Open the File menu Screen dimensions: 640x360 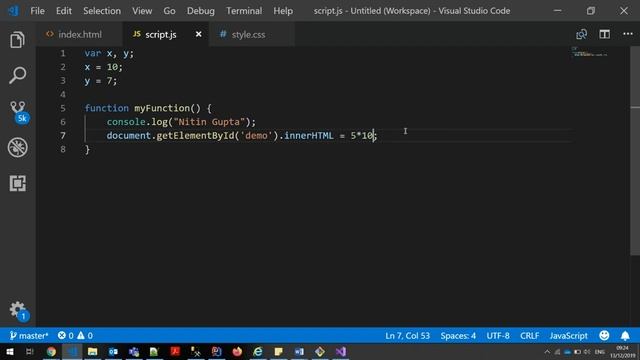(x=38, y=11)
